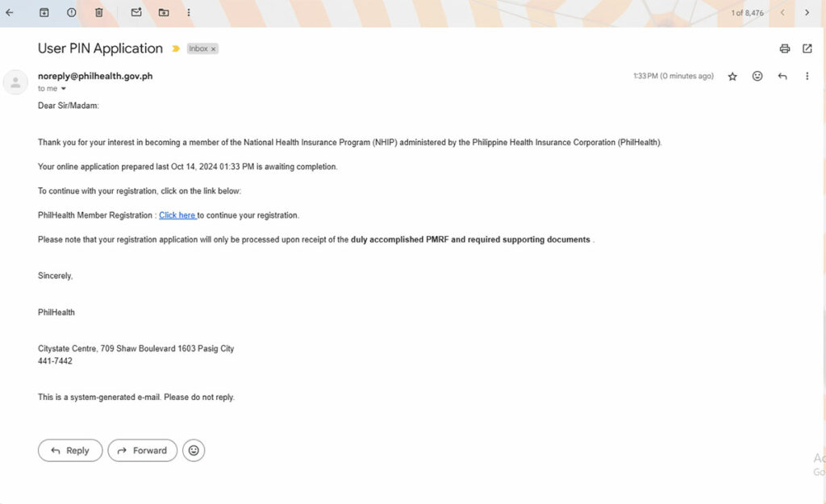Add emoji reaction next to the star
The width and height of the screenshot is (826, 504).
pyautogui.click(x=757, y=77)
